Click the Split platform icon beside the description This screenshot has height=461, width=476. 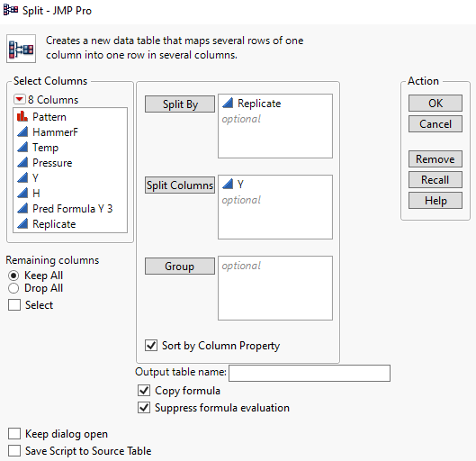tap(21, 49)
